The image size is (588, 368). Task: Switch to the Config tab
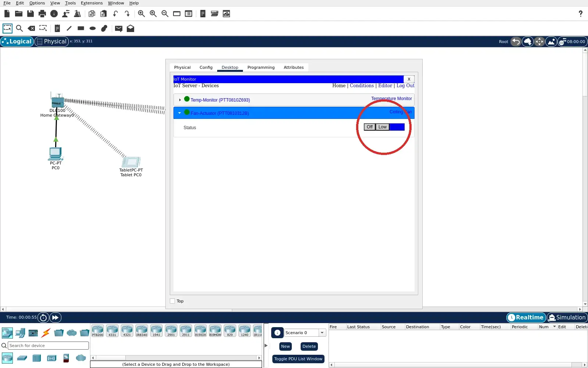tap(206, 67)
